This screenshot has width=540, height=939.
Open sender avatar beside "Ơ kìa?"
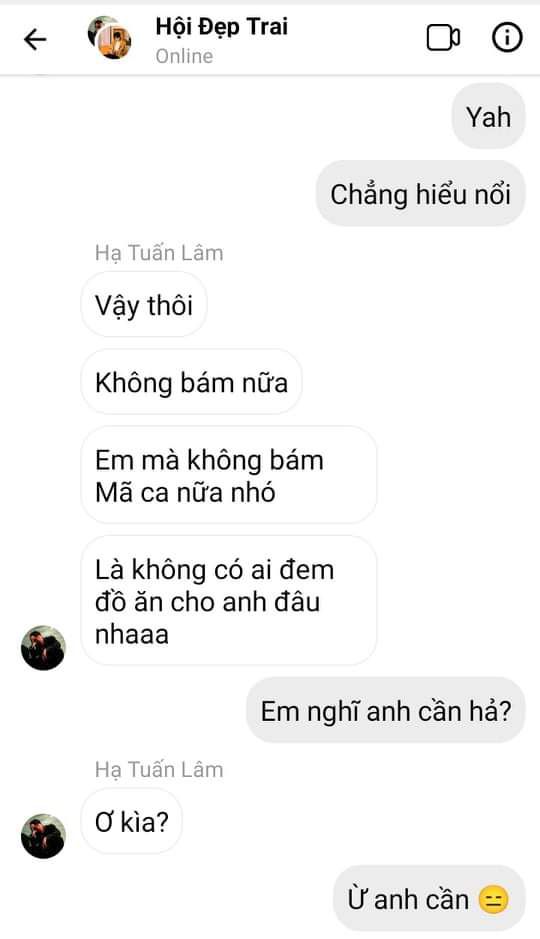(x=43, y=836)
